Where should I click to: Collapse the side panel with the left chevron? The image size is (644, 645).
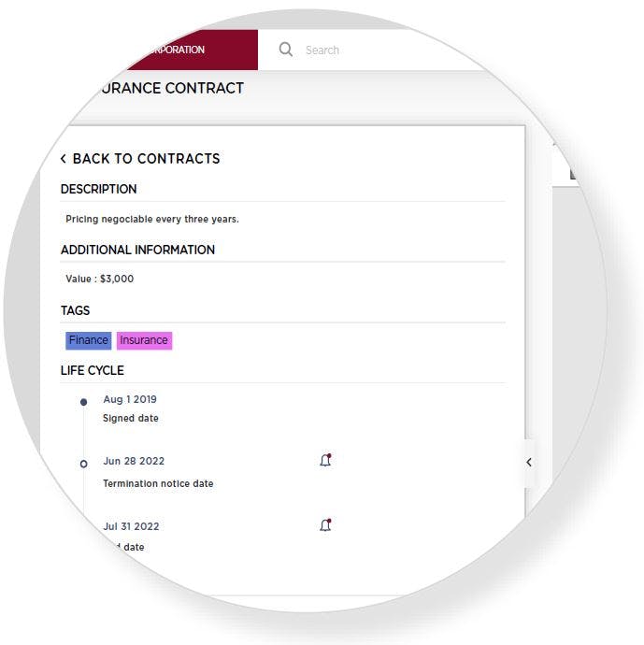pos(529,463)
